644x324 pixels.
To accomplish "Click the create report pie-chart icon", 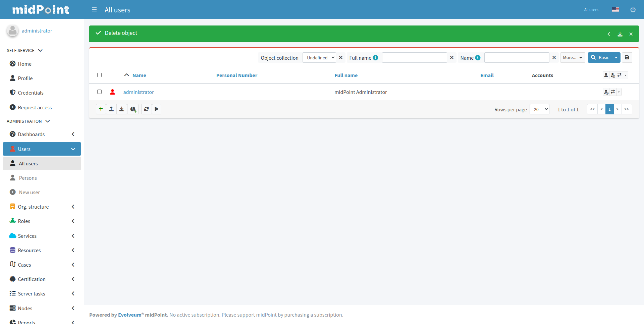I will (133, 109).
